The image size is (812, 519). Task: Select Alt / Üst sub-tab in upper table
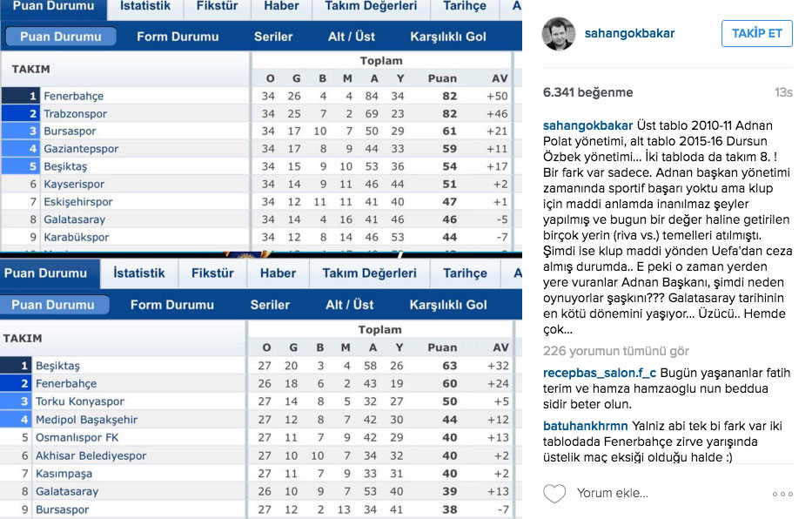[x=352, y=37]
